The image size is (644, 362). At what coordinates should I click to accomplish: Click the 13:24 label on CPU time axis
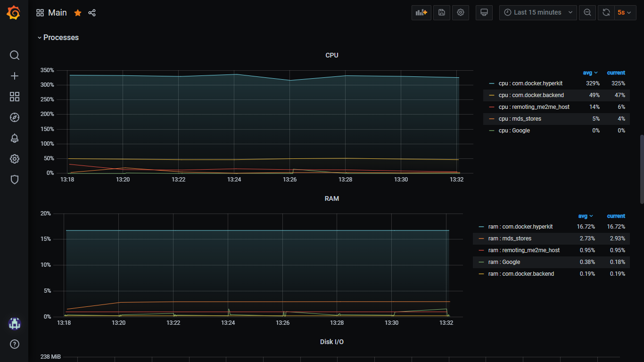[234, 180]
